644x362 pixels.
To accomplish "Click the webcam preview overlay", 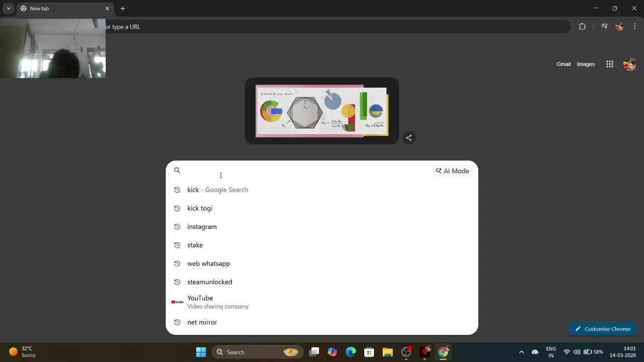I will pyautogui.click(x=53, y=48).
